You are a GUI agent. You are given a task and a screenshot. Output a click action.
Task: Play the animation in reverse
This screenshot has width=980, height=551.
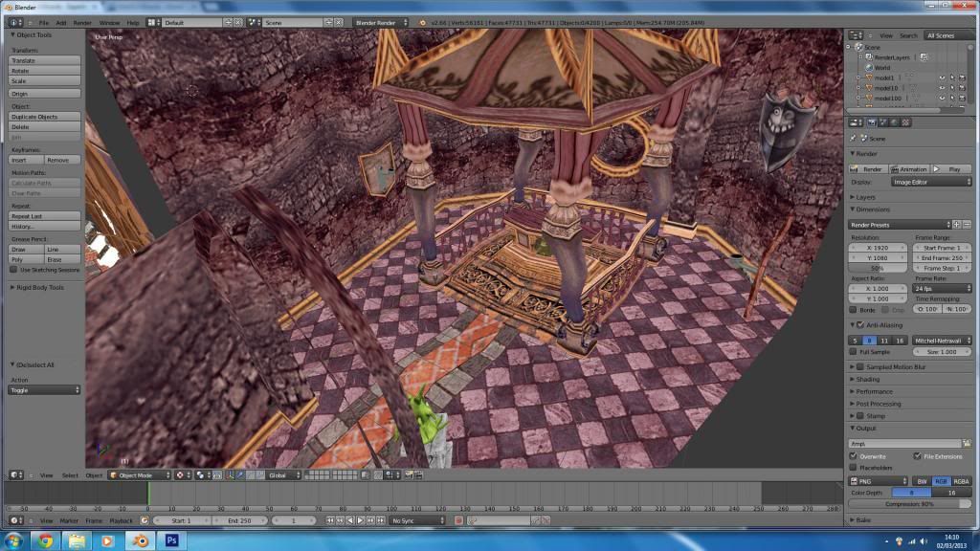pos(350,520)
